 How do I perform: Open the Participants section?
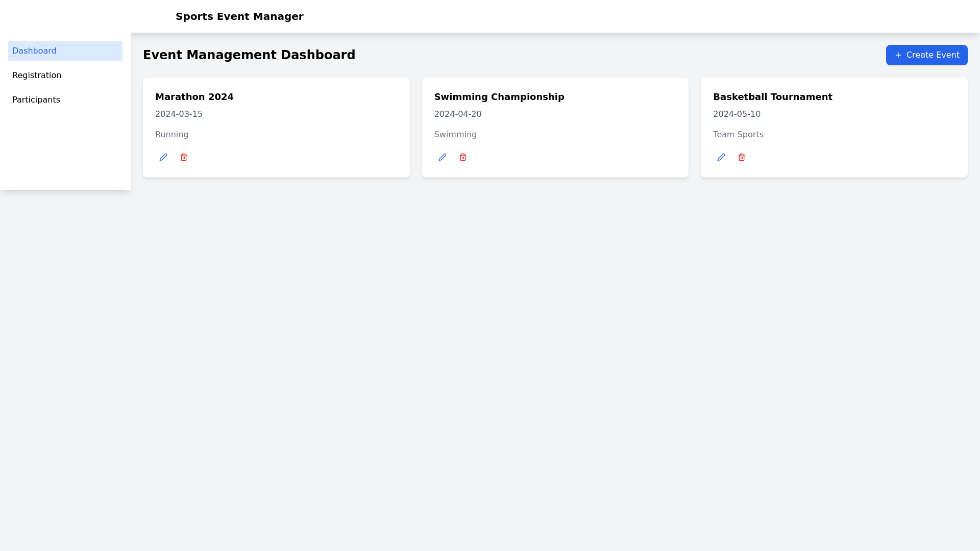(36, 99)
